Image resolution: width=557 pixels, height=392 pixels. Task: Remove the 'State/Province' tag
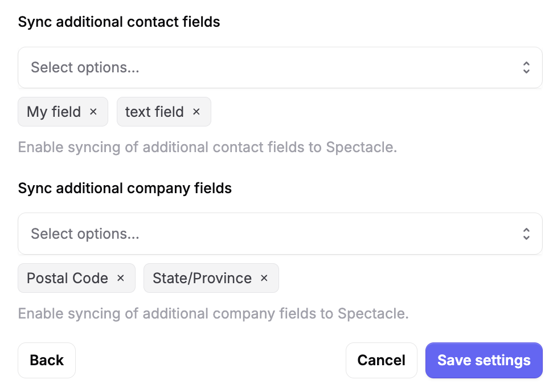[x=264, y=278]
